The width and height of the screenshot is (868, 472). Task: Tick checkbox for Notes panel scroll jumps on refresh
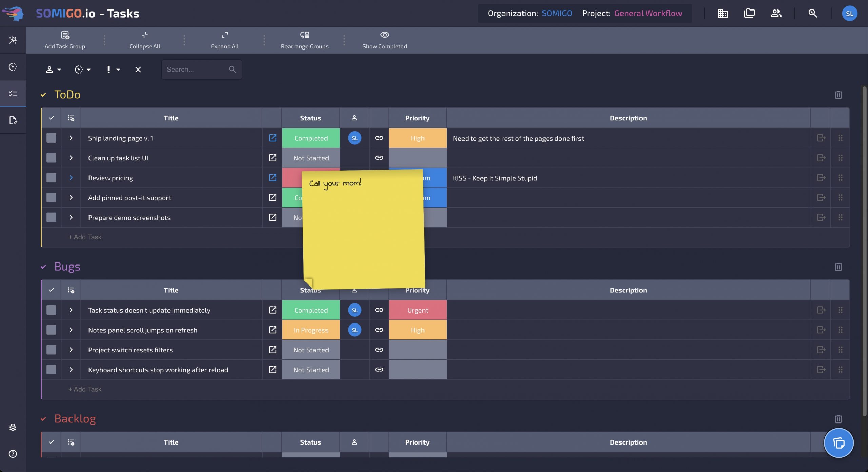51,330
